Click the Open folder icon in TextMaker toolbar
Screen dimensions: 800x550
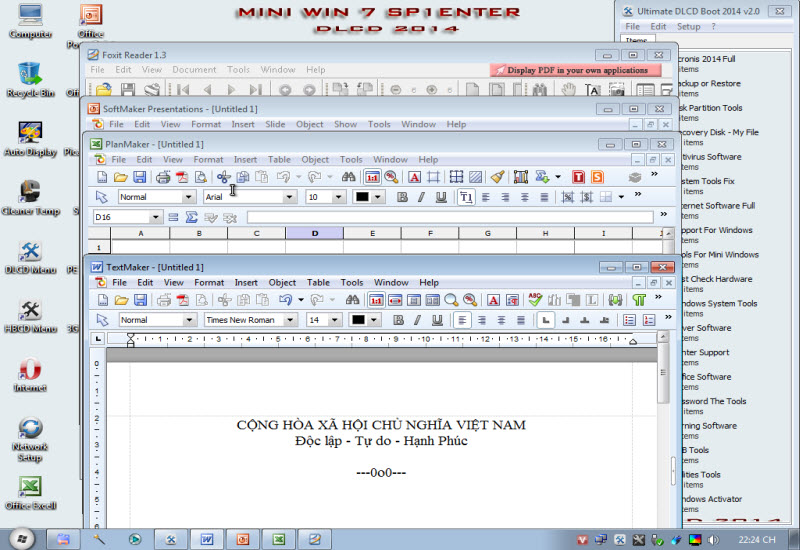(x=121, y=300)
